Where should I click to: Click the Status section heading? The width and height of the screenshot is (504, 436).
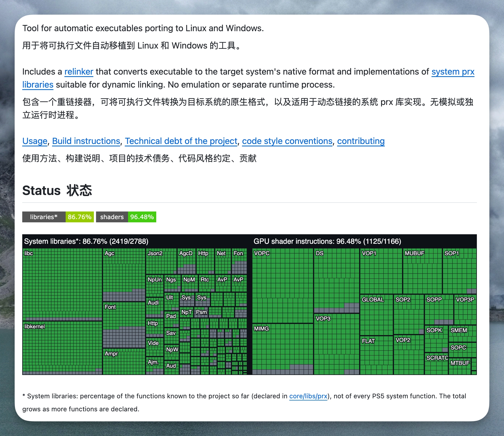(x=57, y=190)
